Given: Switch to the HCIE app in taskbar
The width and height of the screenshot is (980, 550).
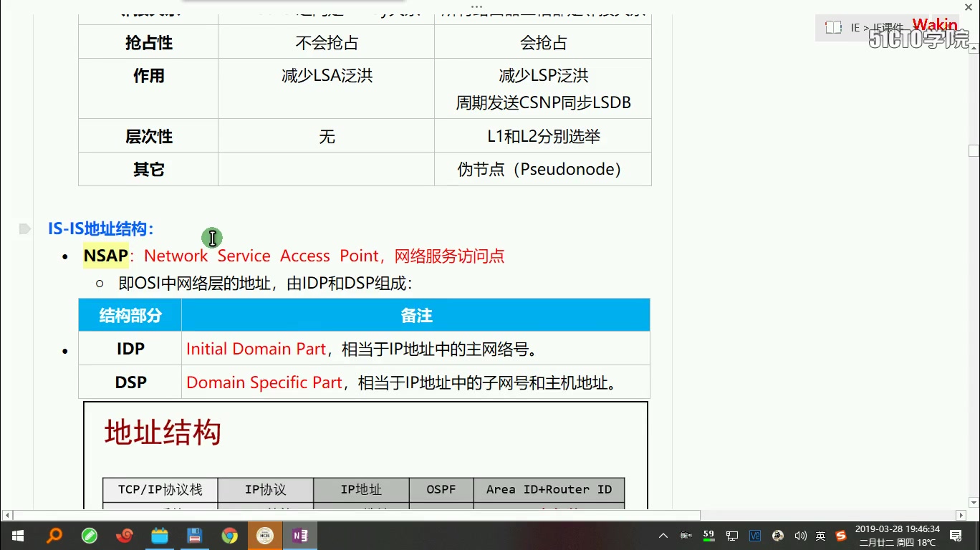Looking at the screenshot, I should [265, 536].
